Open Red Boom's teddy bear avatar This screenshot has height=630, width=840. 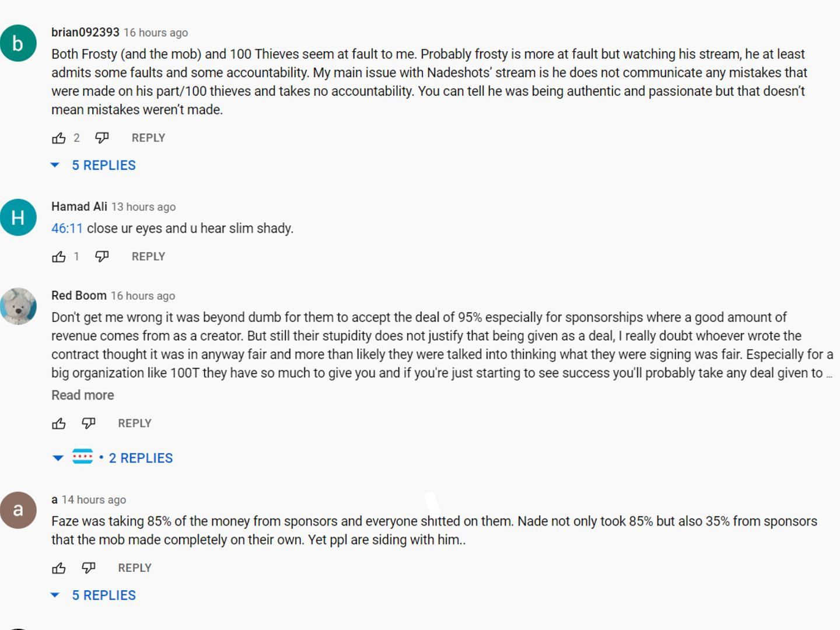click(x=18, y=306)
